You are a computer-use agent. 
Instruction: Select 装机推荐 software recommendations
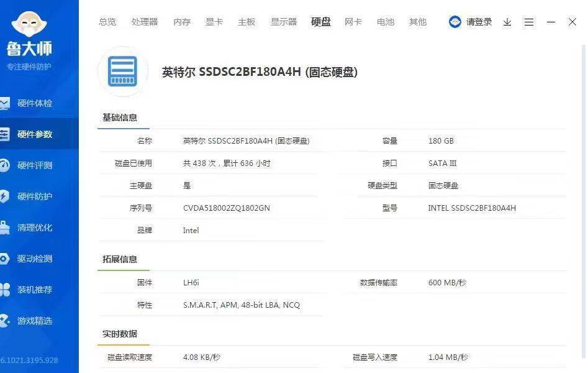(x=34, y=290)
